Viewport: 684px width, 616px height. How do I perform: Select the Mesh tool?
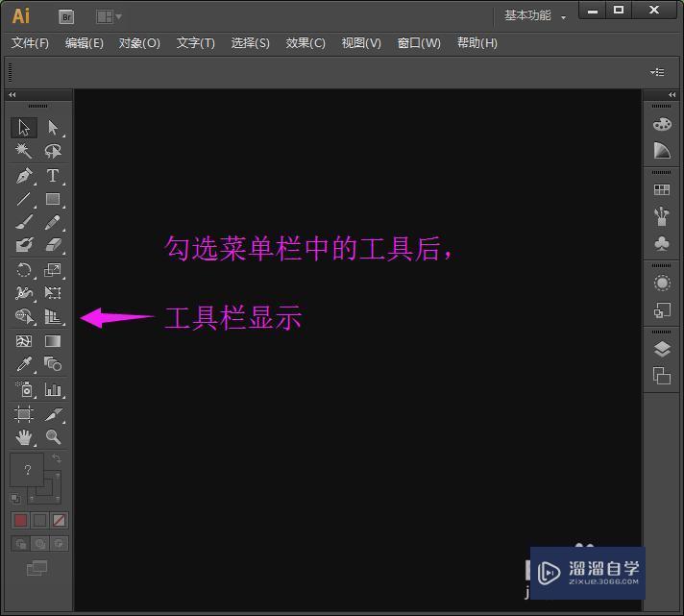pos(24,341)
